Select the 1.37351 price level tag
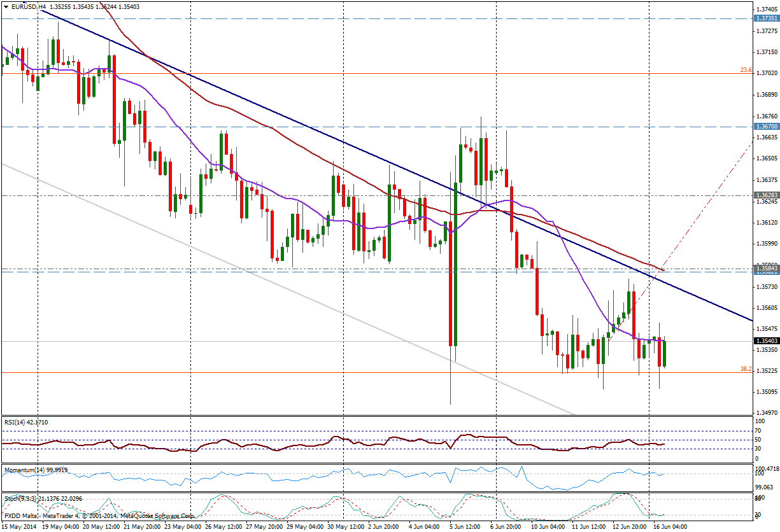This screenshot has height=532, width=780. click(x=767, y=18)
